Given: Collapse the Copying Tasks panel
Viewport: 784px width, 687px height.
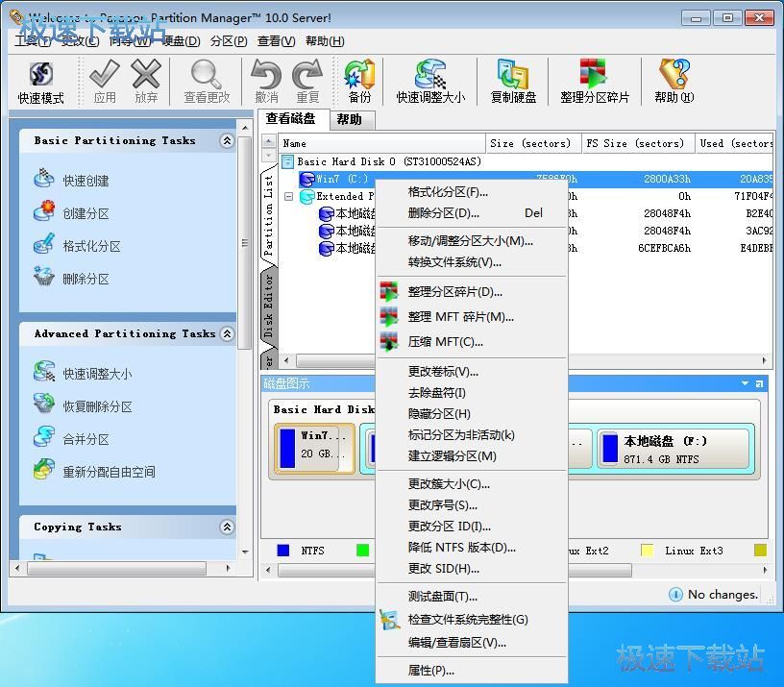Looking at the screenshot, I should (227, 527).
